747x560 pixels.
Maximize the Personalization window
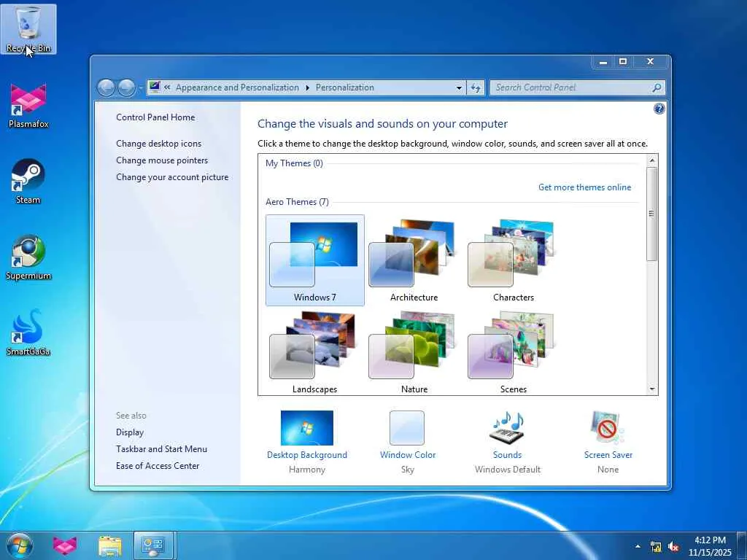coord(623,62)
